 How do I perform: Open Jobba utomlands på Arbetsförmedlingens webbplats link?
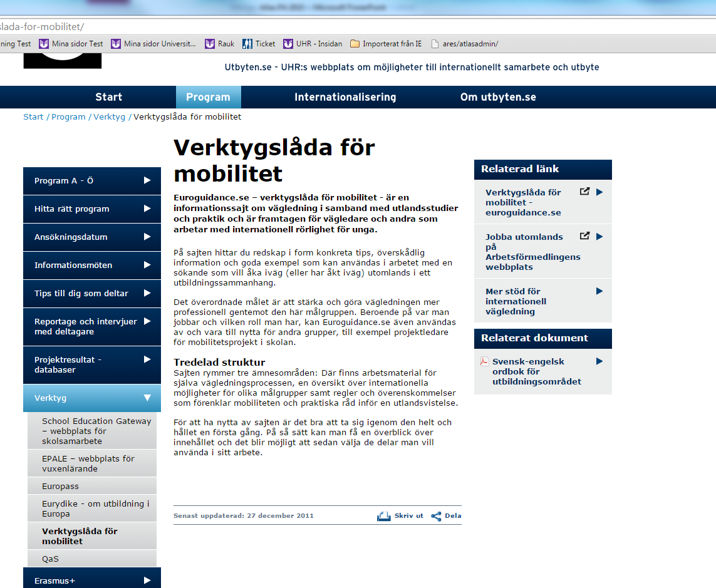532,252
